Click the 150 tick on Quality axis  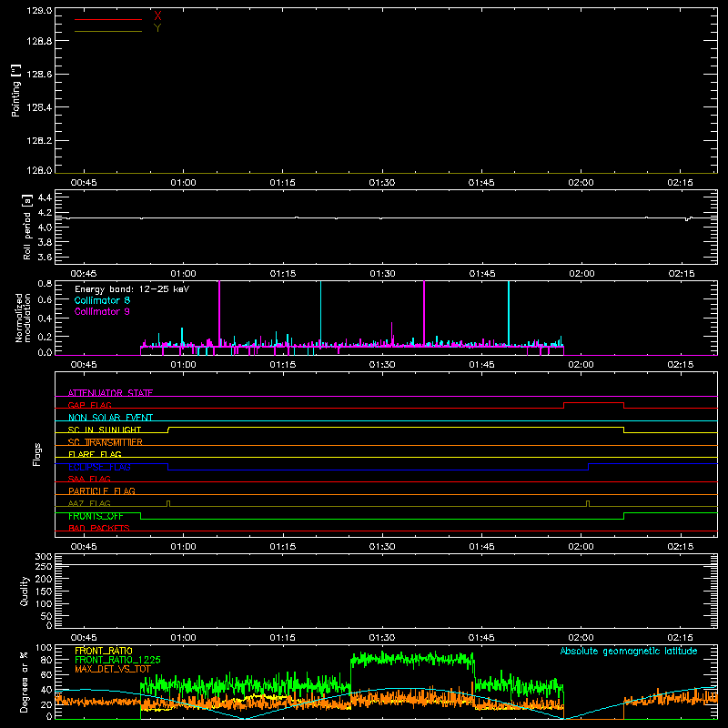44,591
